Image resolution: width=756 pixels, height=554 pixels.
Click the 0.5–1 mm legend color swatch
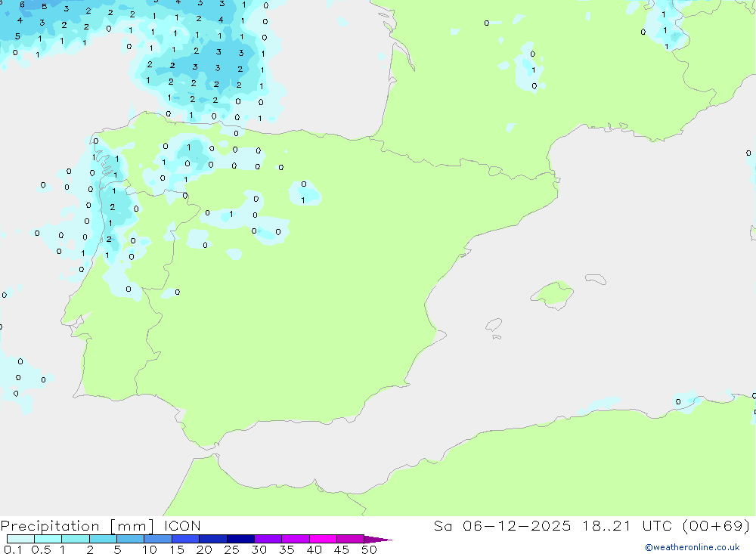tap(48, 539)
